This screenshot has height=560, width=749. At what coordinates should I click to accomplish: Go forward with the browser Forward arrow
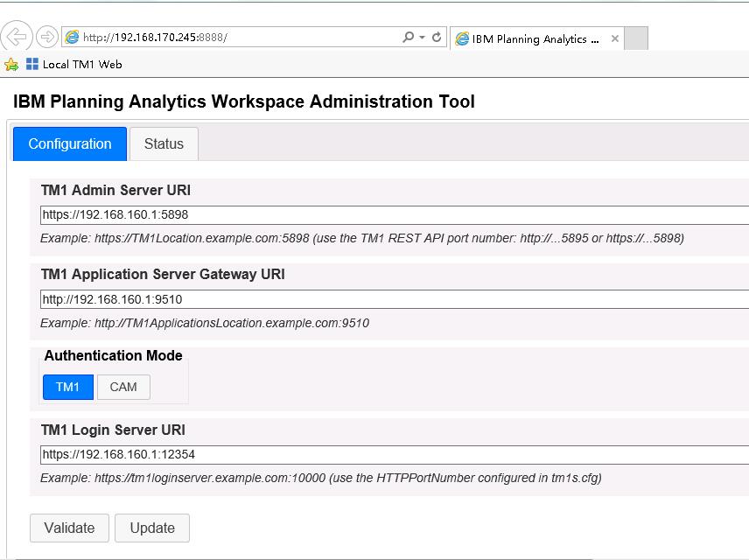pos(47,37)
